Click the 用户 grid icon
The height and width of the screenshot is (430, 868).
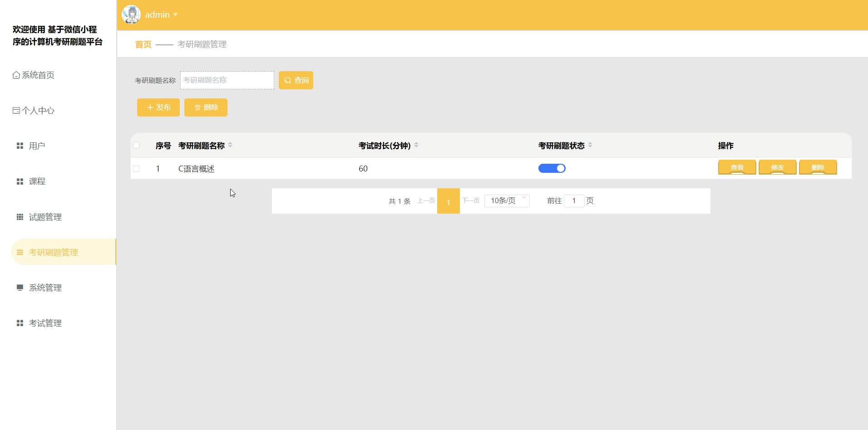20,146
